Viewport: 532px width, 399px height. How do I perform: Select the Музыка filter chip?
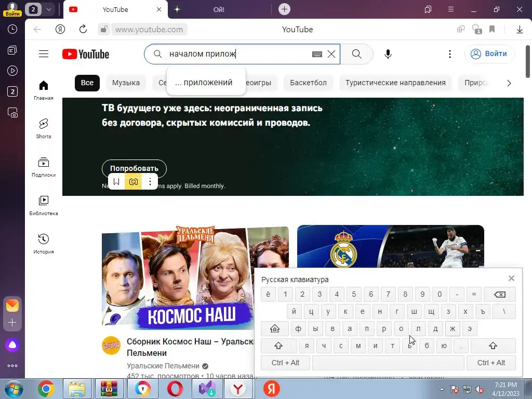tap(126, 83)
